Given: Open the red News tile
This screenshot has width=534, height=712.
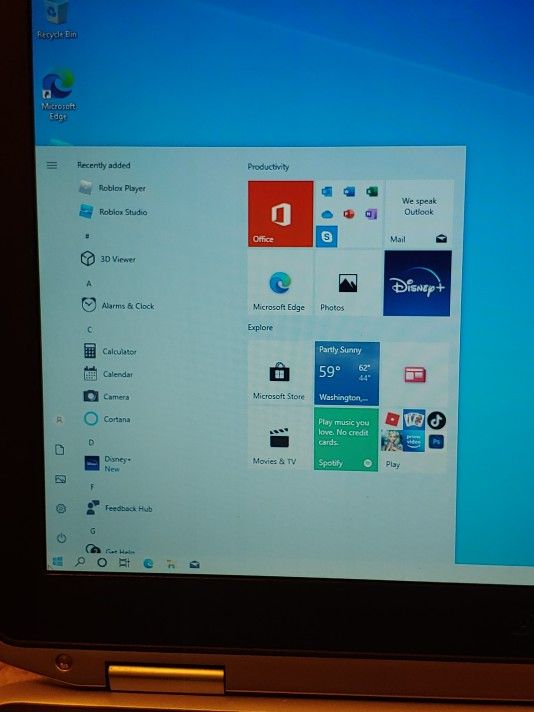Looking at the screenshot, I should click(415, 374).
